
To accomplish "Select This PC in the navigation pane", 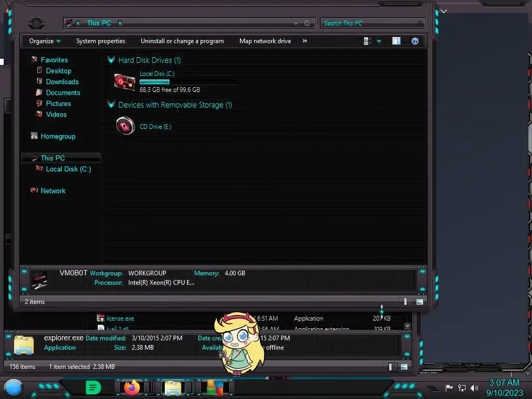I will pyautogui.click(x=52, y=158).
